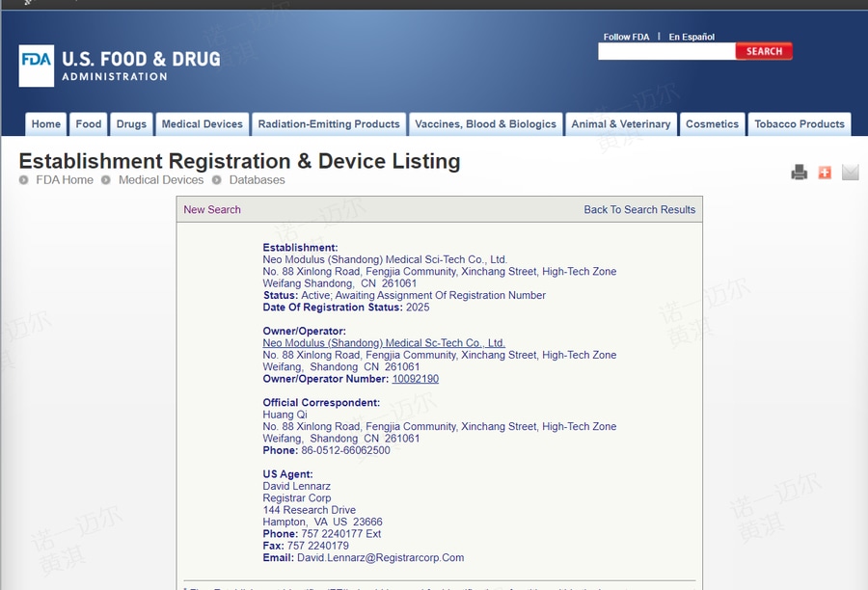Open the Animal & Veterinary tab

click(x=620, y=124)
